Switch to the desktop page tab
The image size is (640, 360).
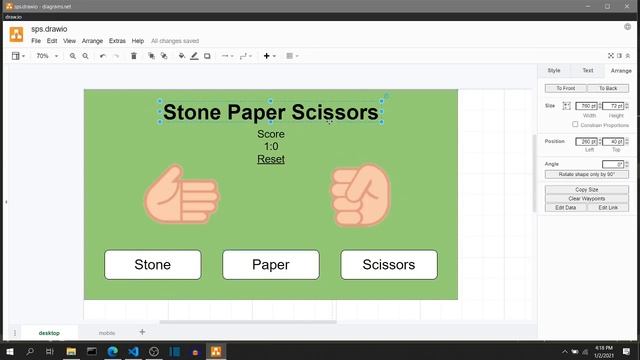(49, 333)
